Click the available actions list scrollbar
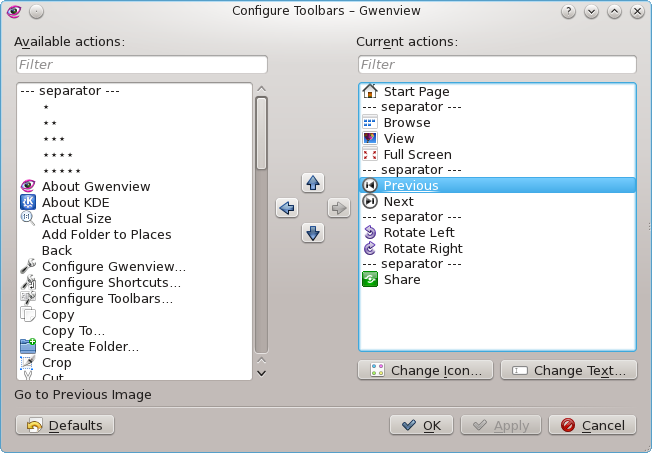 261,134
